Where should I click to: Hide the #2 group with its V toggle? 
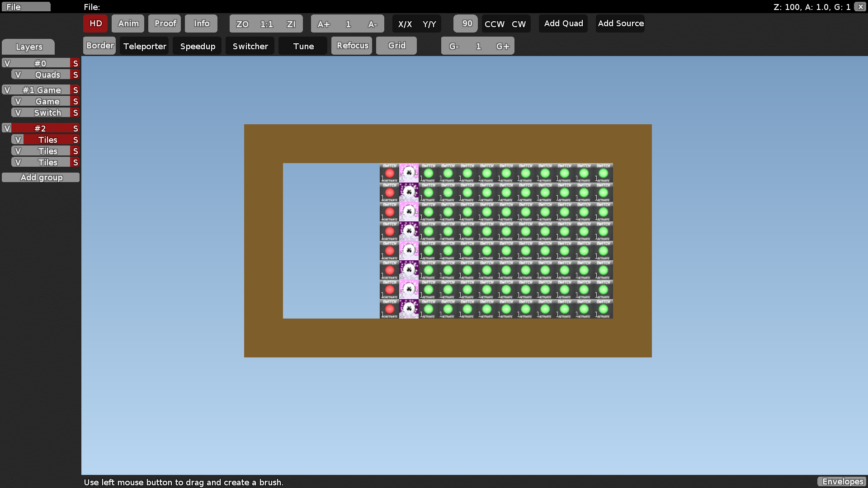click(6, 128)
